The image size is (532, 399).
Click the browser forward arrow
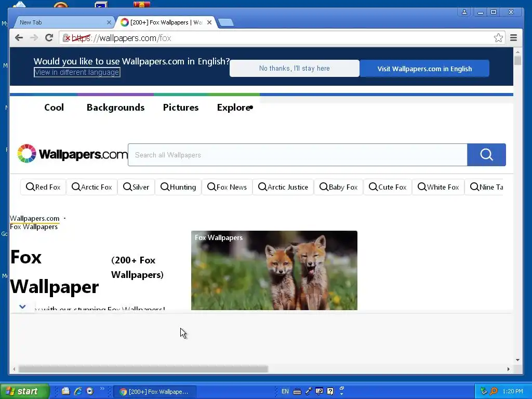tap(34, 37)
